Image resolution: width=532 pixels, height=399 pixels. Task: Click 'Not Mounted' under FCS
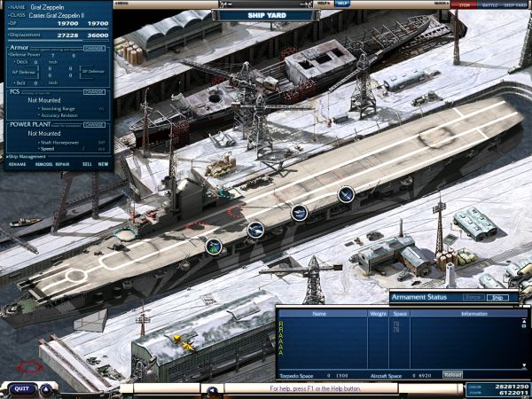click(x=44, y=100)
